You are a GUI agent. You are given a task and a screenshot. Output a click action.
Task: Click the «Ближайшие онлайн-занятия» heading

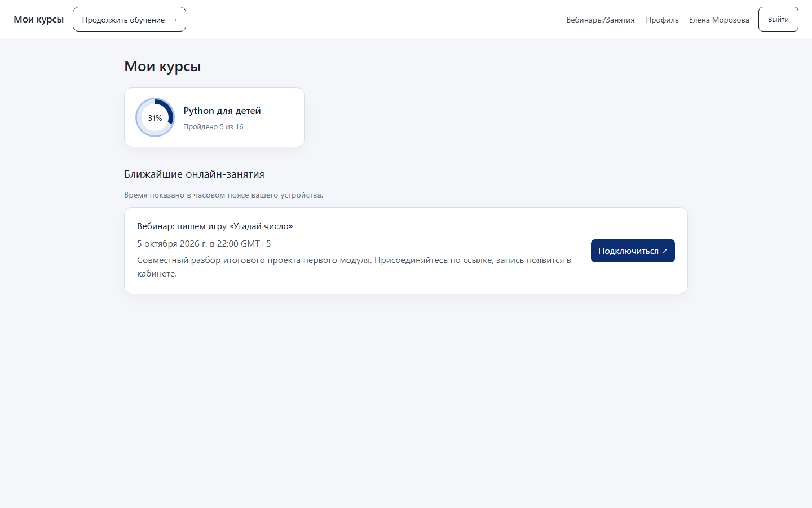click(194, 174)
